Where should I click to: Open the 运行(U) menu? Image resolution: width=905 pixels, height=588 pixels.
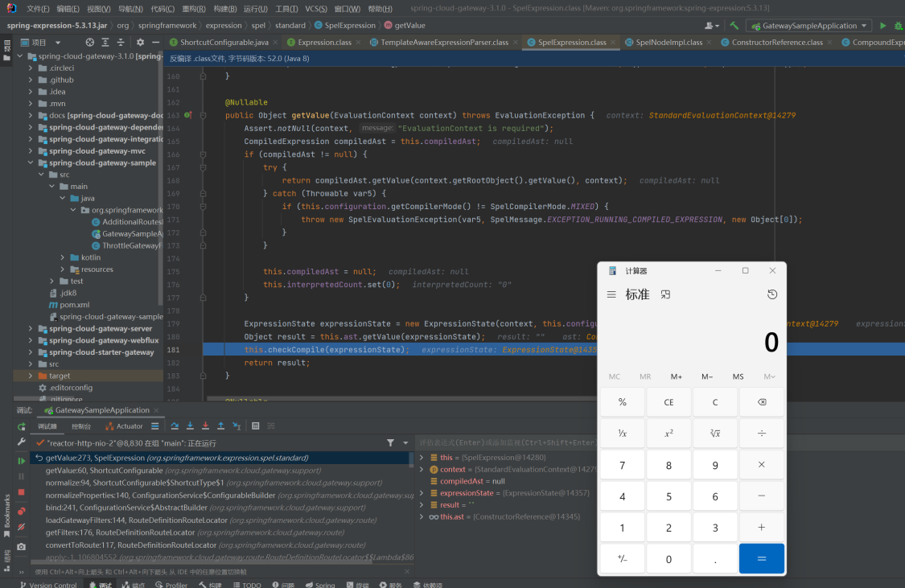[x=255, y=9]
